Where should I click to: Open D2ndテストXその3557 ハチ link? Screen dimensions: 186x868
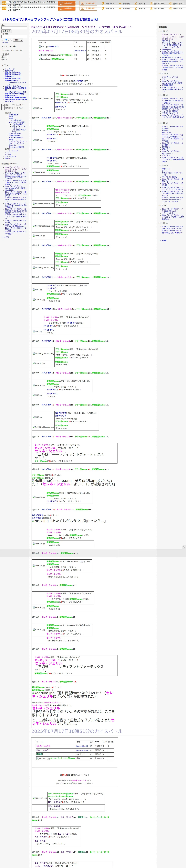(173, 210)
